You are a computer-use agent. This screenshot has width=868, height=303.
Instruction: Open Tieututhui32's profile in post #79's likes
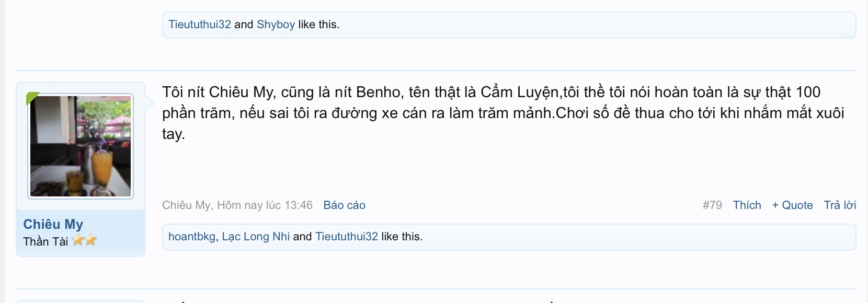346,237
